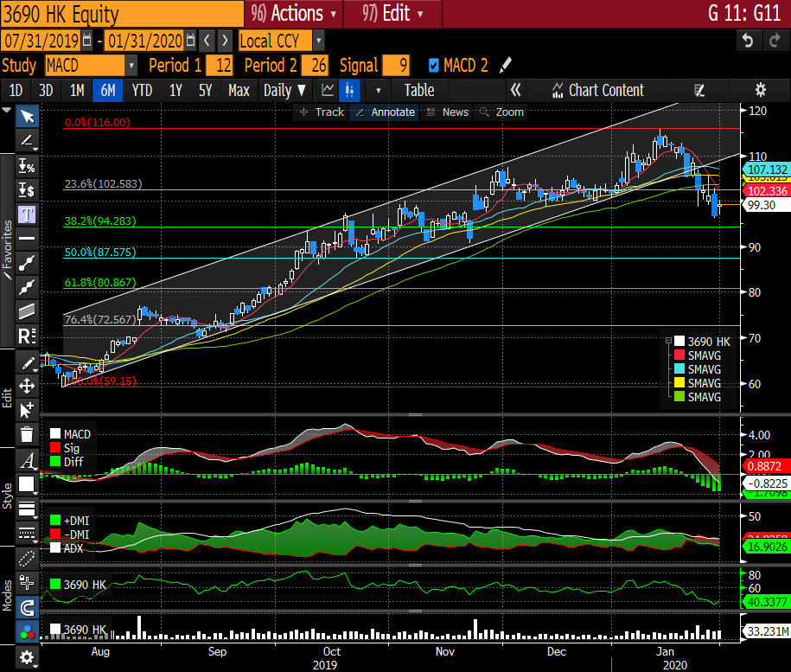Click the pencil icon beside MACD 2
The height and width of the screenshot is (672, 791).
point(506,66)
